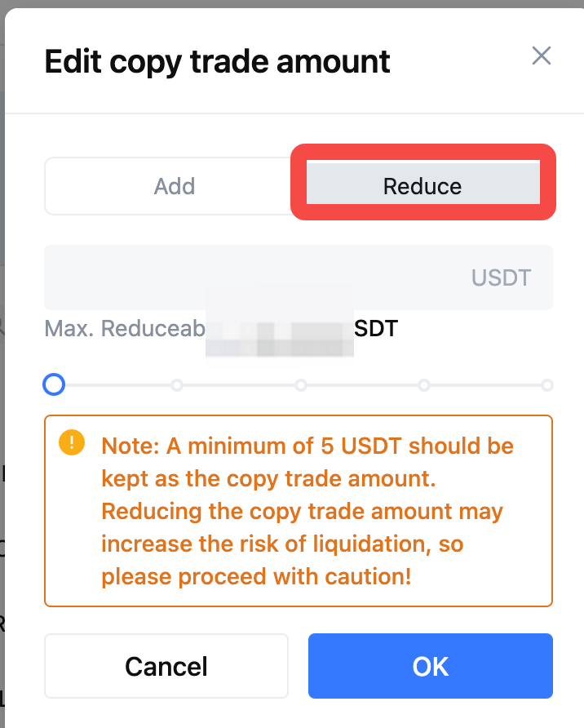Confirm with the blue OK button
The width and height of the screenshot is (584, 728).
431,666
